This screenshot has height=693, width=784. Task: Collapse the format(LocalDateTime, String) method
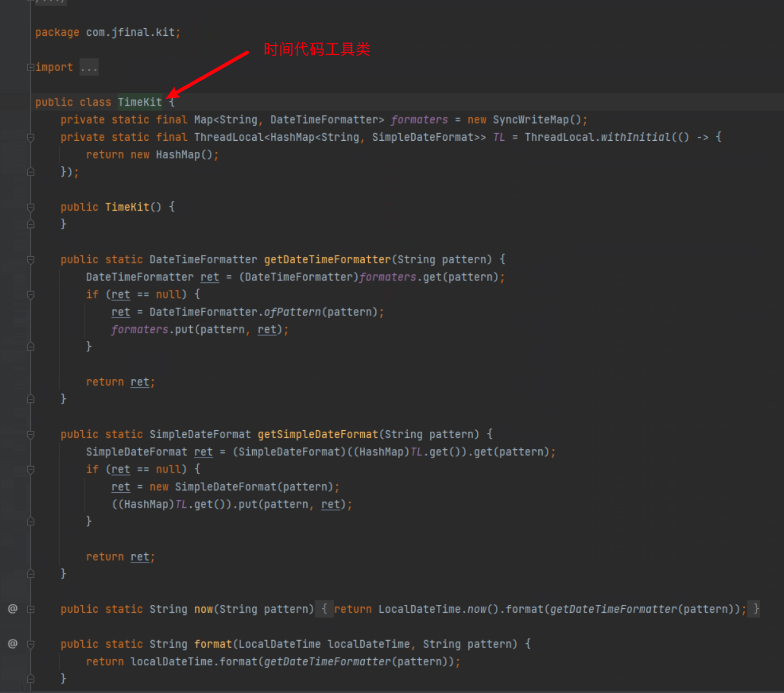31,644
